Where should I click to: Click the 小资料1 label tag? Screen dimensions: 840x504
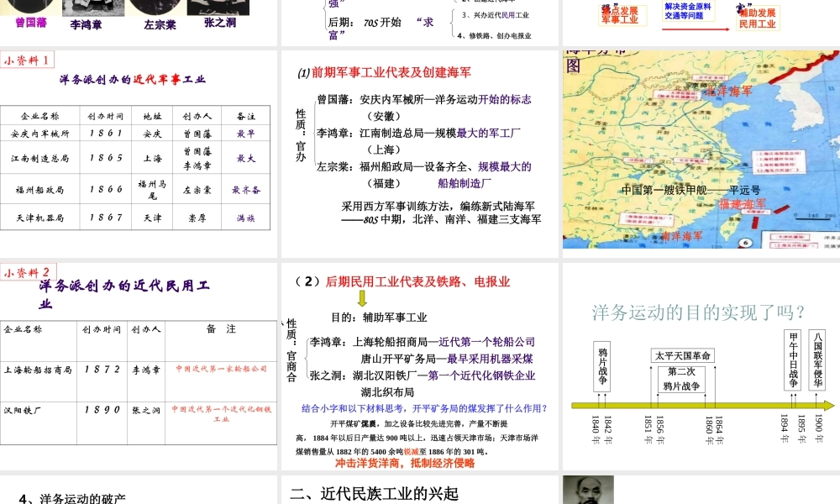(x=27, y=60)
